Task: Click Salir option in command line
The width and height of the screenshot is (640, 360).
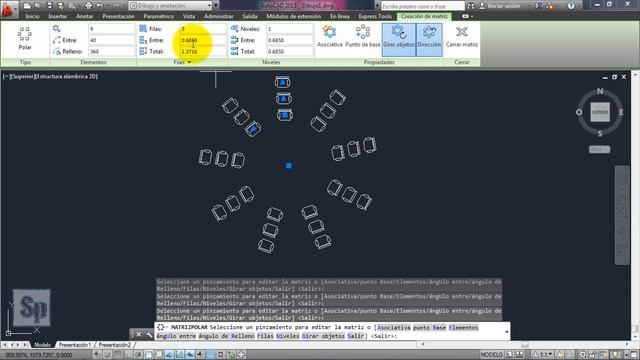Action: tap(356, 336)
